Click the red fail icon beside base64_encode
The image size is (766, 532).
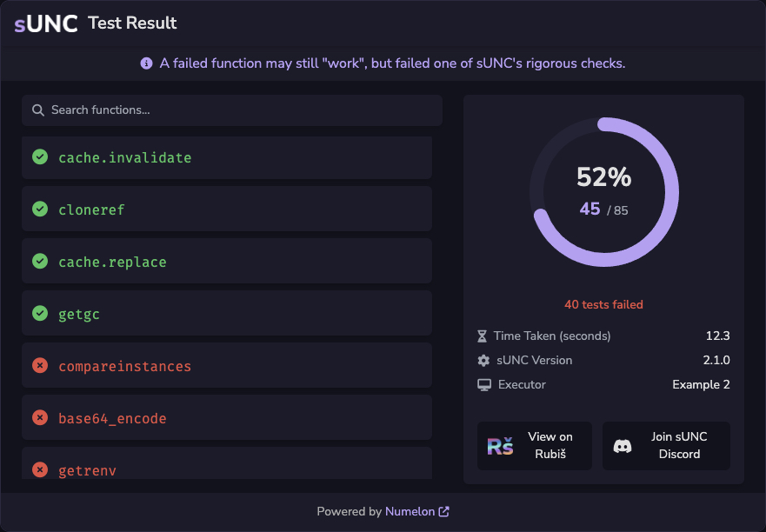coord(40,417)
